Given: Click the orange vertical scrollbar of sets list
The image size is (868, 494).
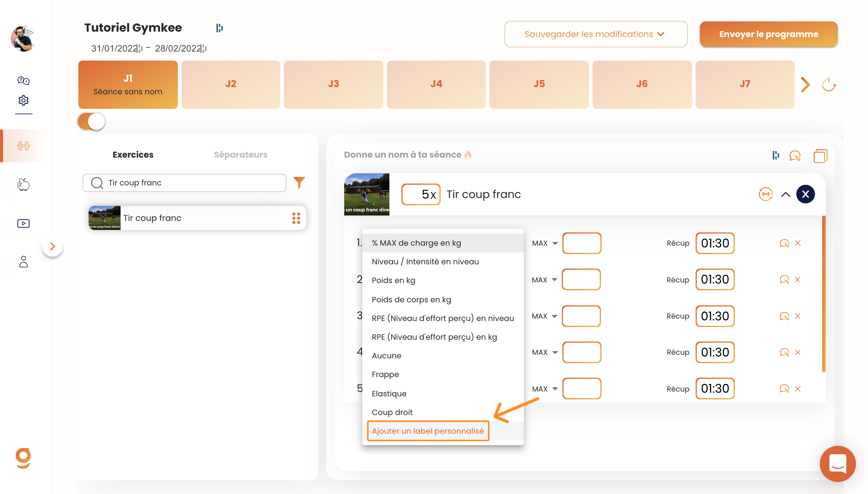Looking at the screenshot, I should [x=823, y=294].
